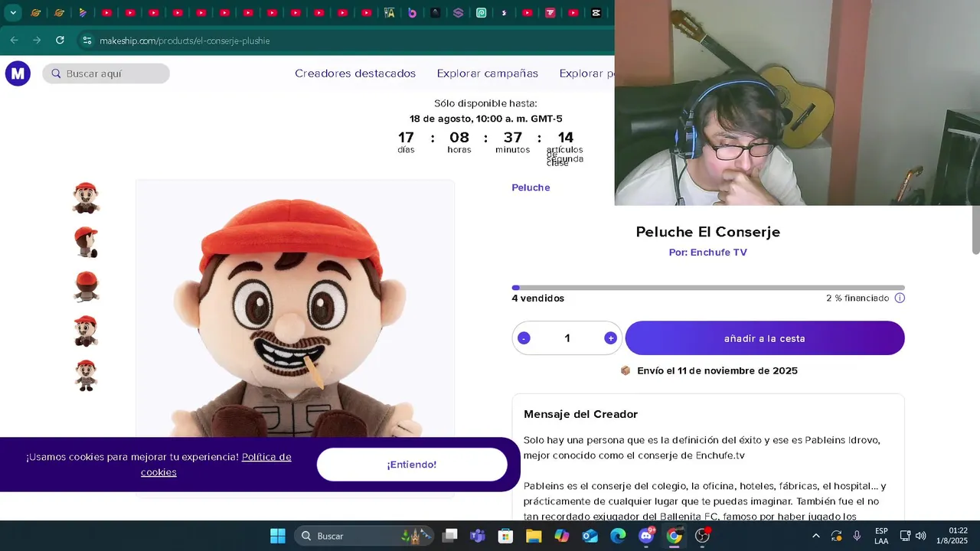Select fifth plush thumbnail, full body view
The height and width of the screenshot is (551, 980).
(86, 376)
